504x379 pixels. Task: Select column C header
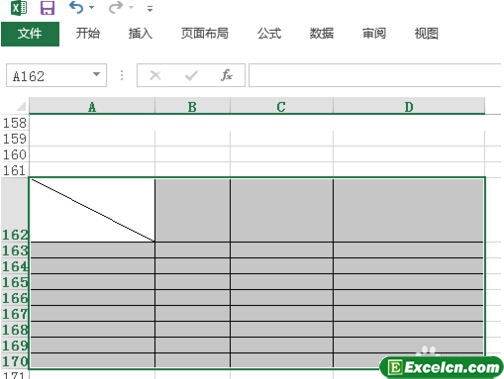coord(281,106)
